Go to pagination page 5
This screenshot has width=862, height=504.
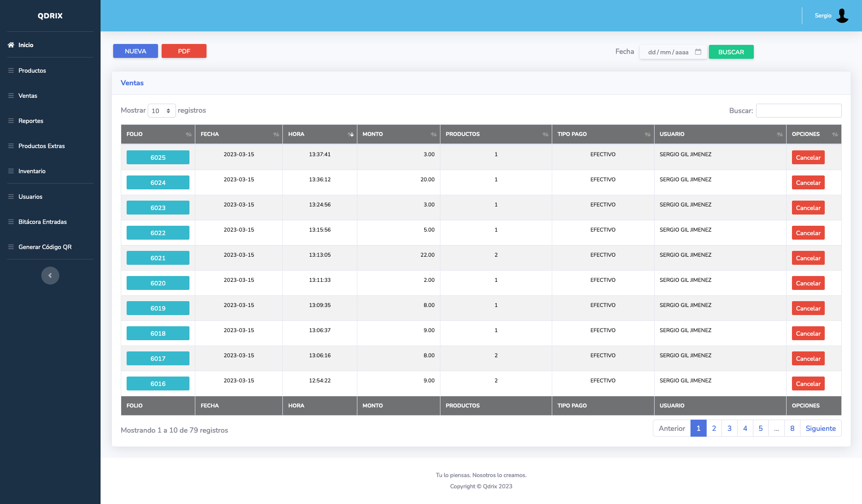[x=761, y=428]
